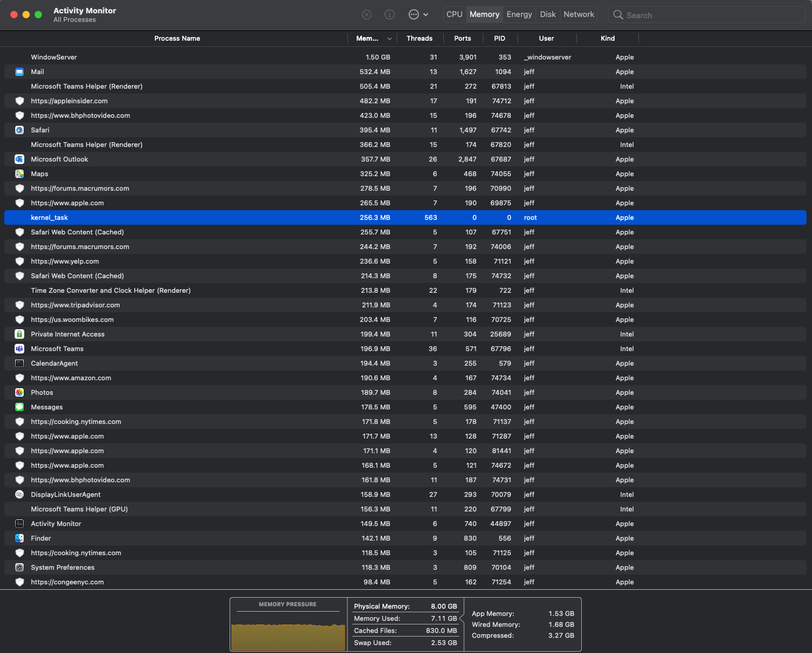Switch to the Network tab
Image resolution: width=812 pixels, height=653 pixels.
coord(579,15)
